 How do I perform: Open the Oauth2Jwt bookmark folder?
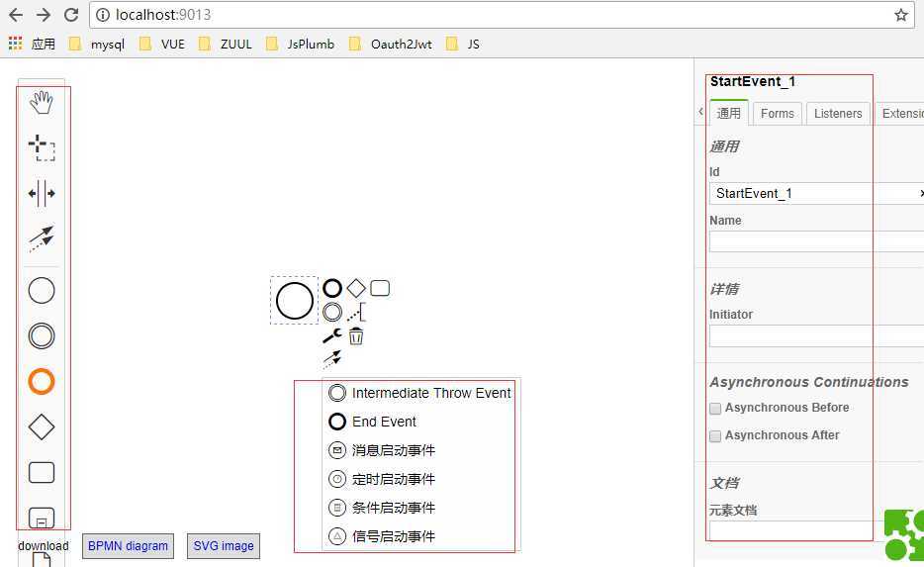click(x=390, y=45)
